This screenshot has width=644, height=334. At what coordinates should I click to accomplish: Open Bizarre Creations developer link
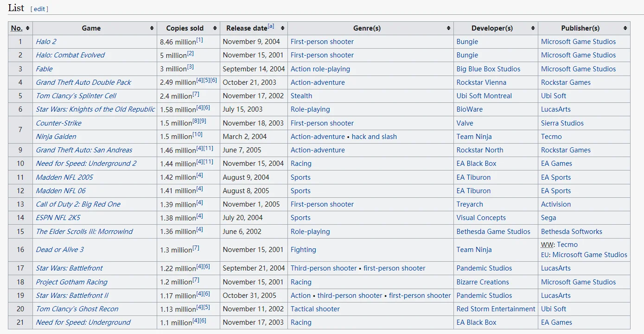(x=483, y=282)
